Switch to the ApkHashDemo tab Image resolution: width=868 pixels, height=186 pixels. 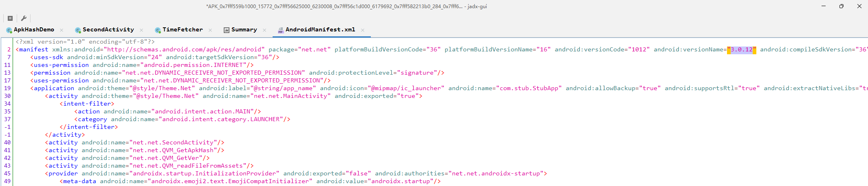click(x=34, y=30)
